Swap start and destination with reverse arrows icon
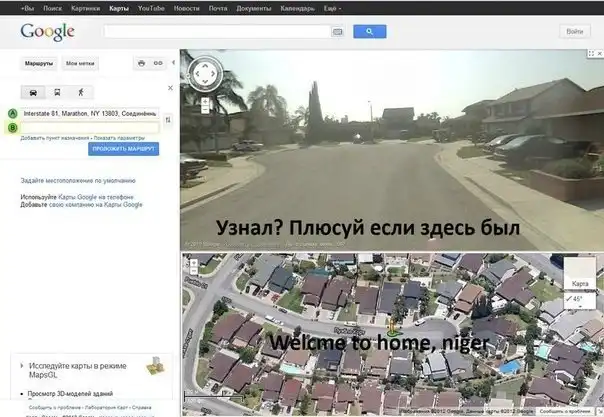The height and width of the screenshot is (417, 604). (167, 119)
